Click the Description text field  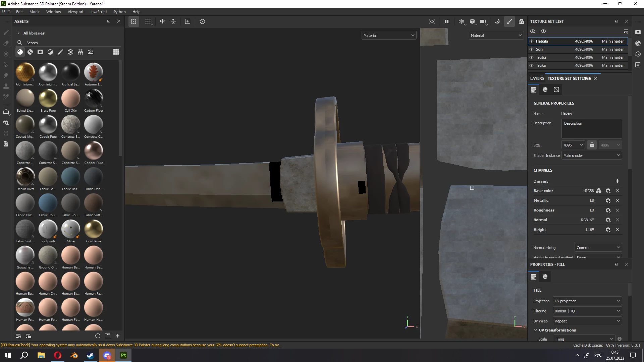pyautogui.click(x=591, y=129)
